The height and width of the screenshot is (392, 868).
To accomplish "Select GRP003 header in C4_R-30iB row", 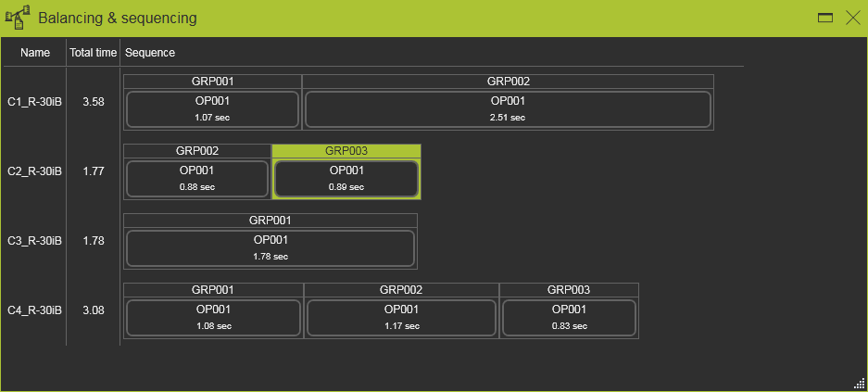I will (569, 289).
